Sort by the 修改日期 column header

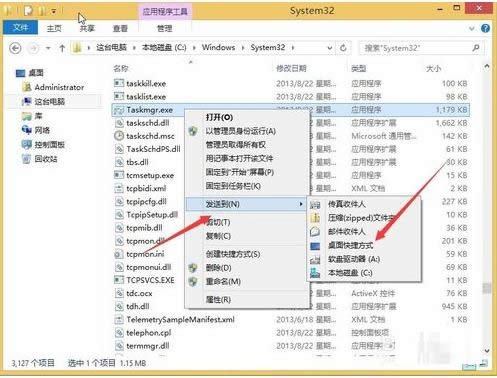point(291,69)
